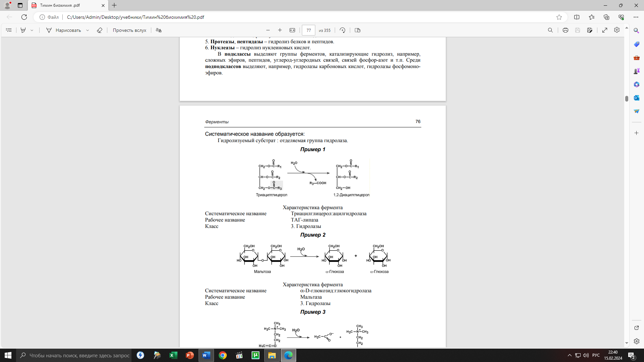644x362 pixels.
Task: Toggle fit to width view
Action: point(292,30)
